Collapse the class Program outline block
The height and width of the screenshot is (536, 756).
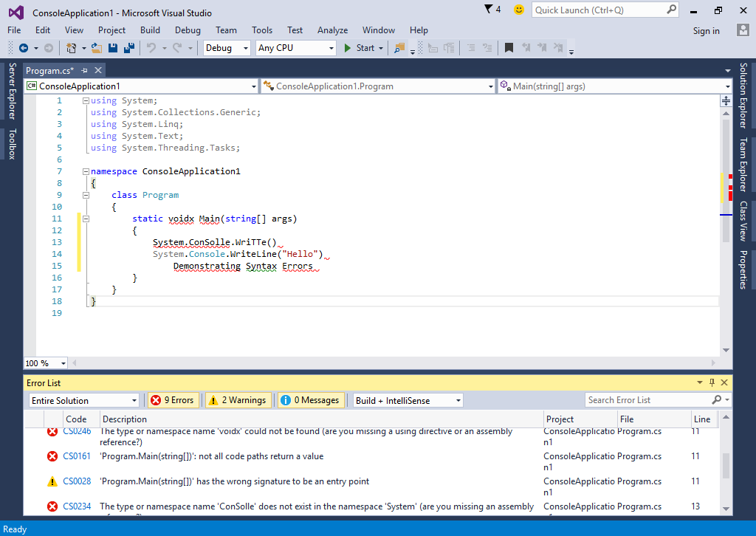pos(86,195)
